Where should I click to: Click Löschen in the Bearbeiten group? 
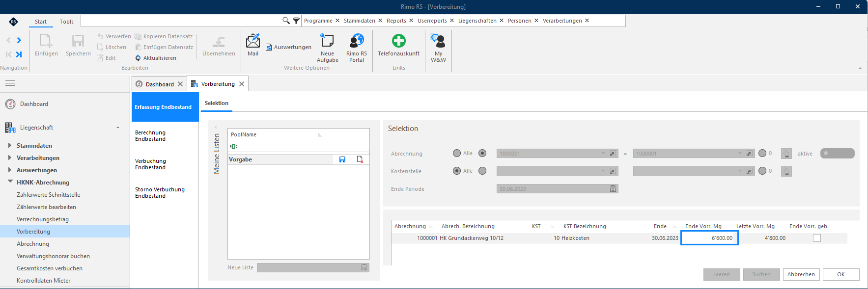112,47
